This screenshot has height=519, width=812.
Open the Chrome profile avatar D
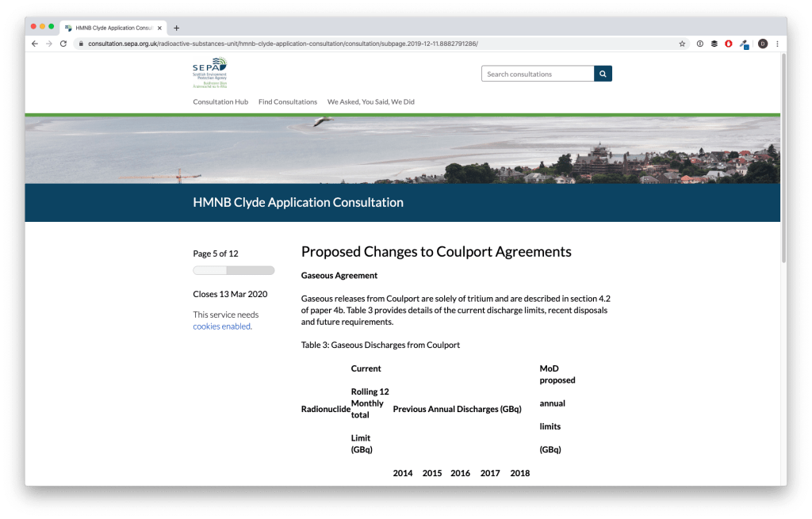click(762, 44)
